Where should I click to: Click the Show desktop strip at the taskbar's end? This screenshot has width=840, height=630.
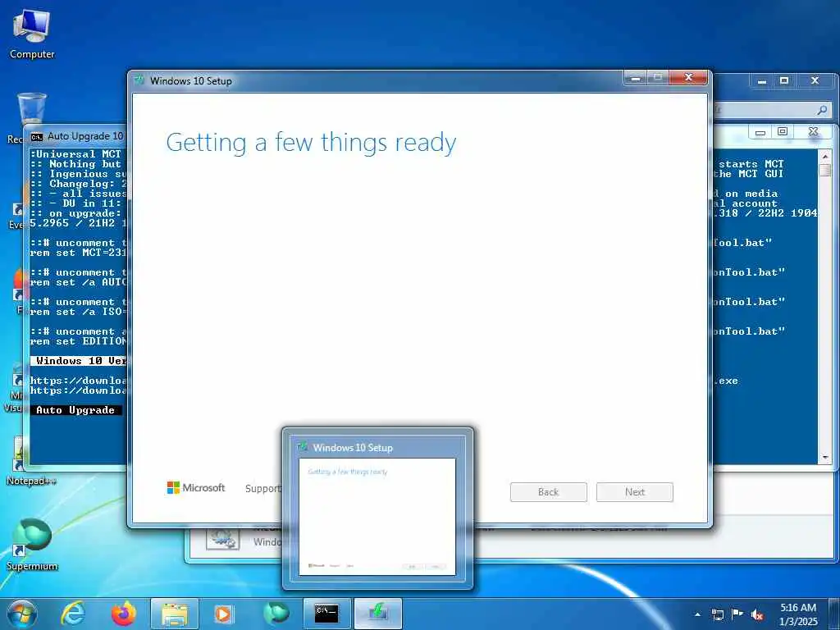tap(834, 614)
